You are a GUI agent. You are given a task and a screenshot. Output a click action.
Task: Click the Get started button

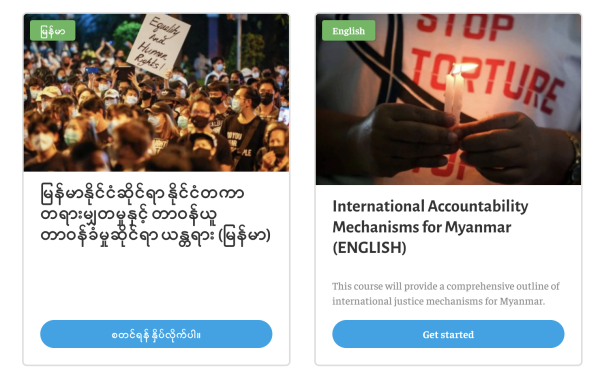[x=448, y=334]
